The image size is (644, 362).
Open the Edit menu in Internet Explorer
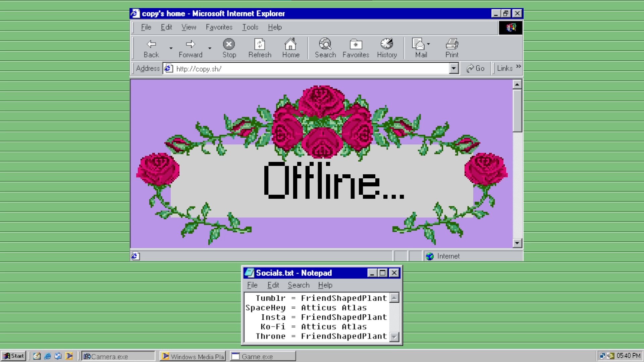pos(166,27)
